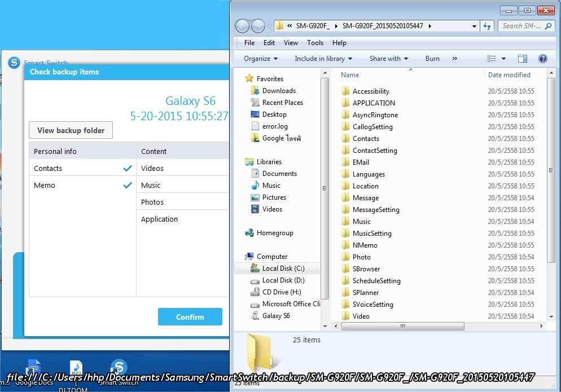Click the CD Drive (H:) icon
The image size is (561, 392).
coord(255,292)
